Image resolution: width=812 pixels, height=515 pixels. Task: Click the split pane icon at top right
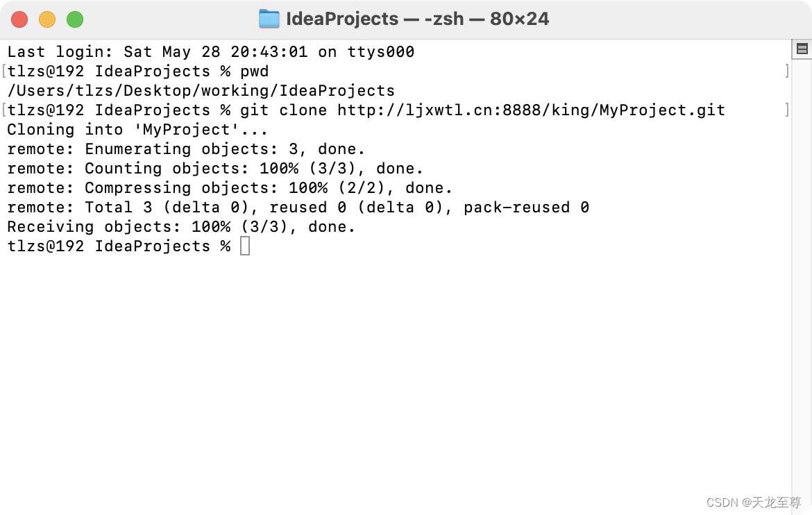(x=802, y=49)
